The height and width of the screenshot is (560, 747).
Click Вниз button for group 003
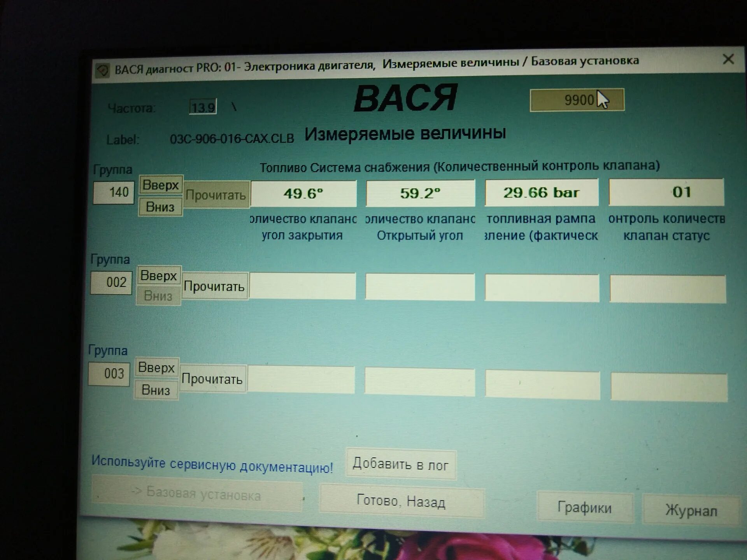click(156, 390)
